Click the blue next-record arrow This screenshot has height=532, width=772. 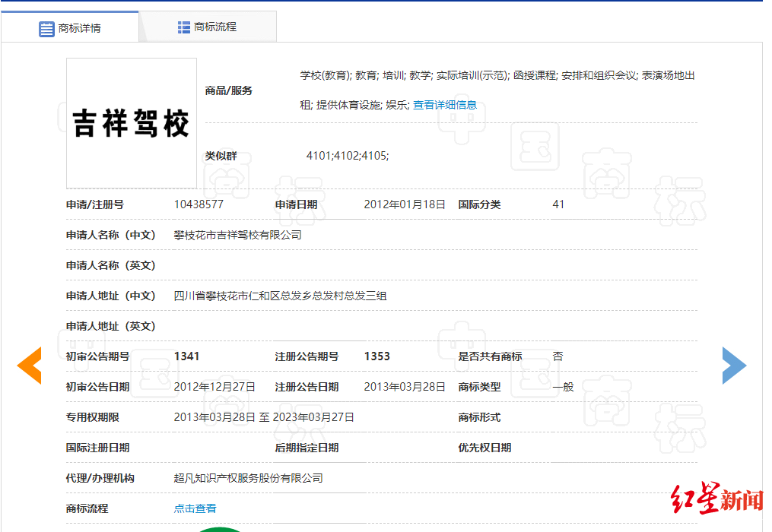(x=734, y=366)
